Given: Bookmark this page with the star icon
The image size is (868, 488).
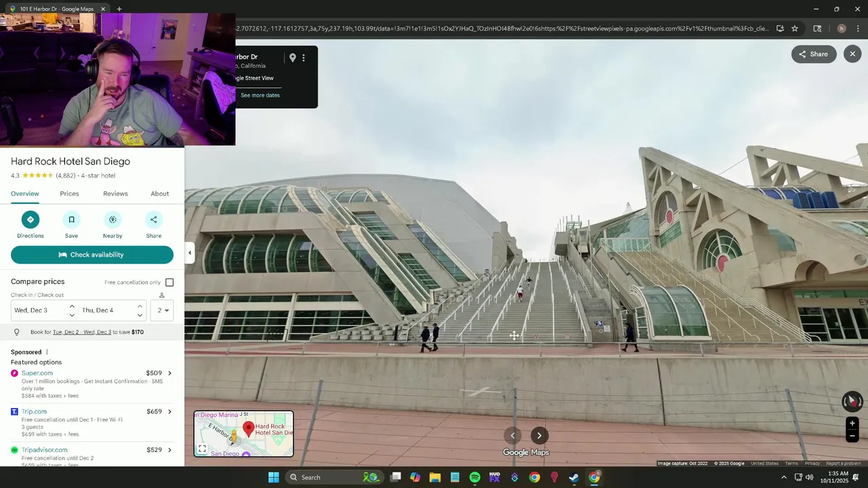Looking at the screenshot, I should [795, 28].
